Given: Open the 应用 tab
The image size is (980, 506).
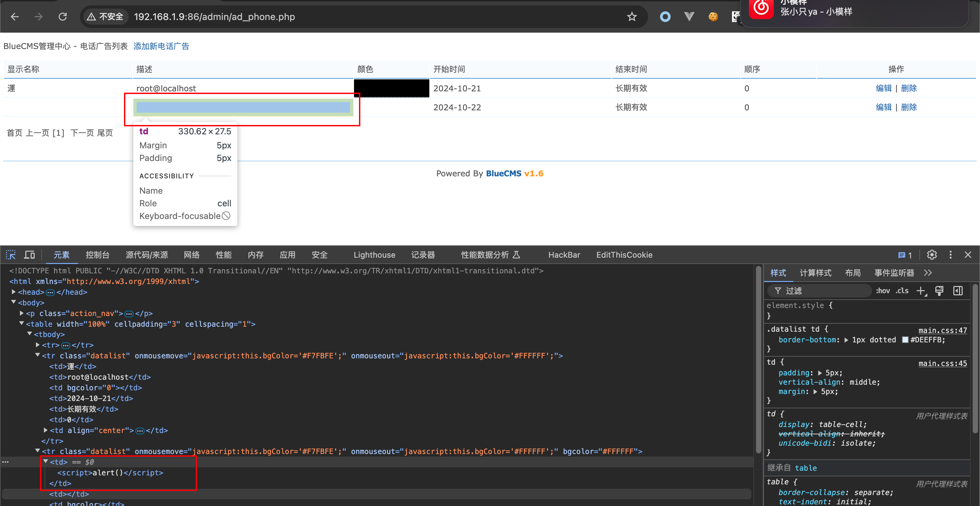Looking at the screenshot, I should point(288,255).
